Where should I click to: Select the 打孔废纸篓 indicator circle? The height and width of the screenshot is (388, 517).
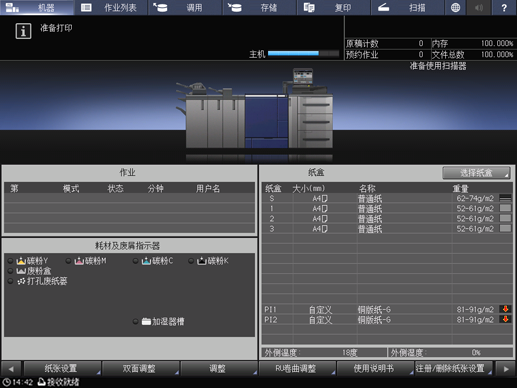pos(11,281)
